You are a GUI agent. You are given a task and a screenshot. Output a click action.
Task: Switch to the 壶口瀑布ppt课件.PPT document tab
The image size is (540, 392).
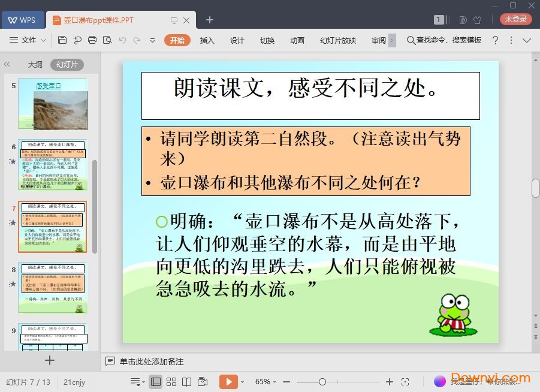point(98,20)
